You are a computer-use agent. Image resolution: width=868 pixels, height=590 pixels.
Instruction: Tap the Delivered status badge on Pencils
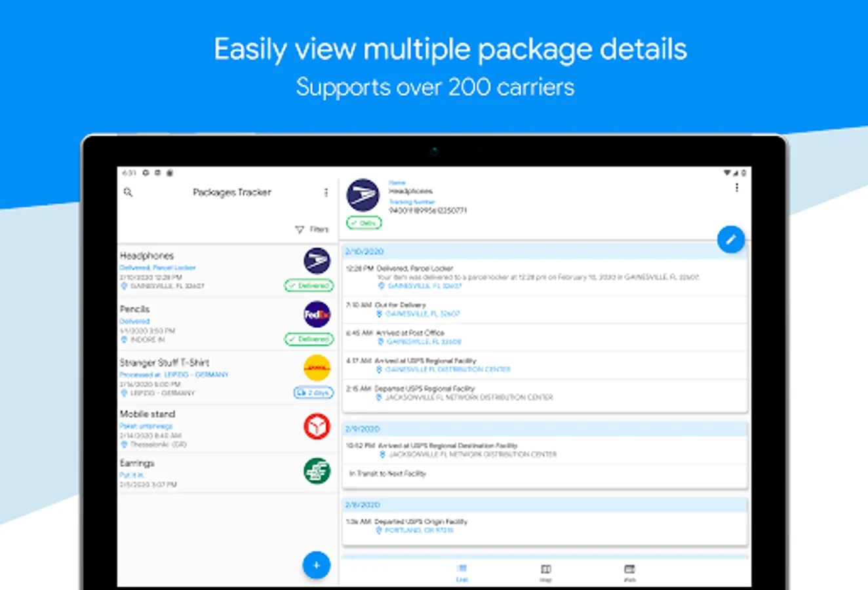click(309, 339)
